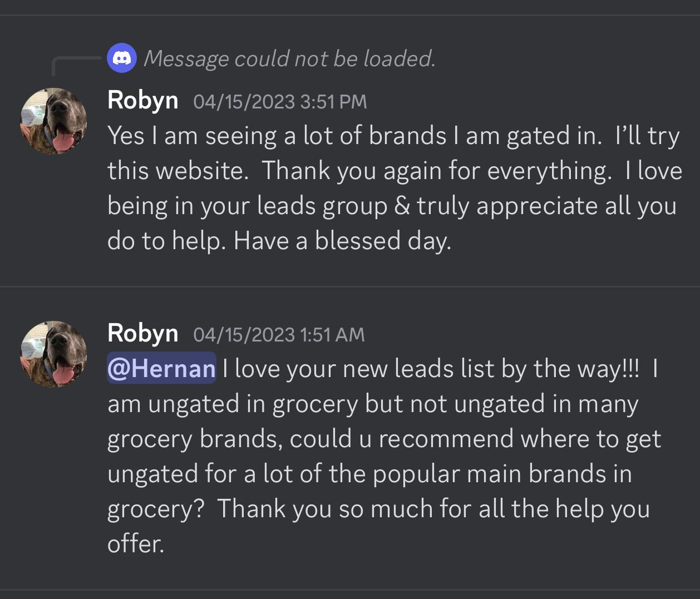Click the divider line between the two messages
The width and height of the screenshot is (700, 599).
click(350, 285)
